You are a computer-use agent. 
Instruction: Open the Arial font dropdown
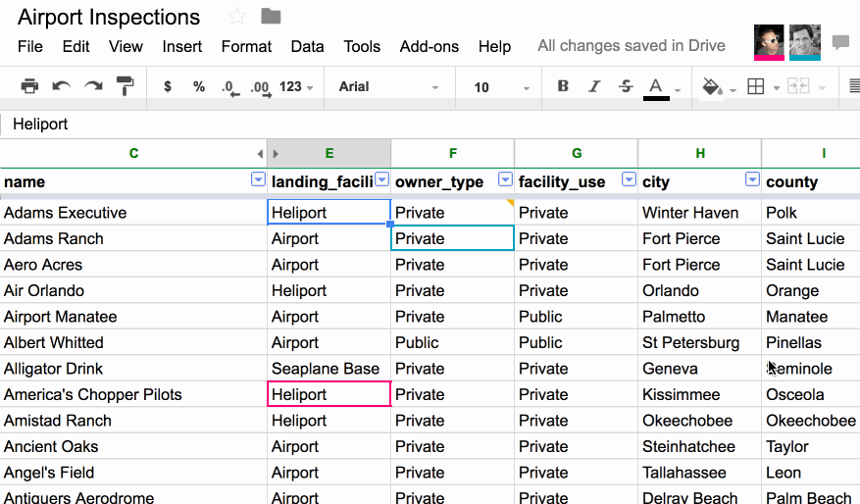[389, 86]
